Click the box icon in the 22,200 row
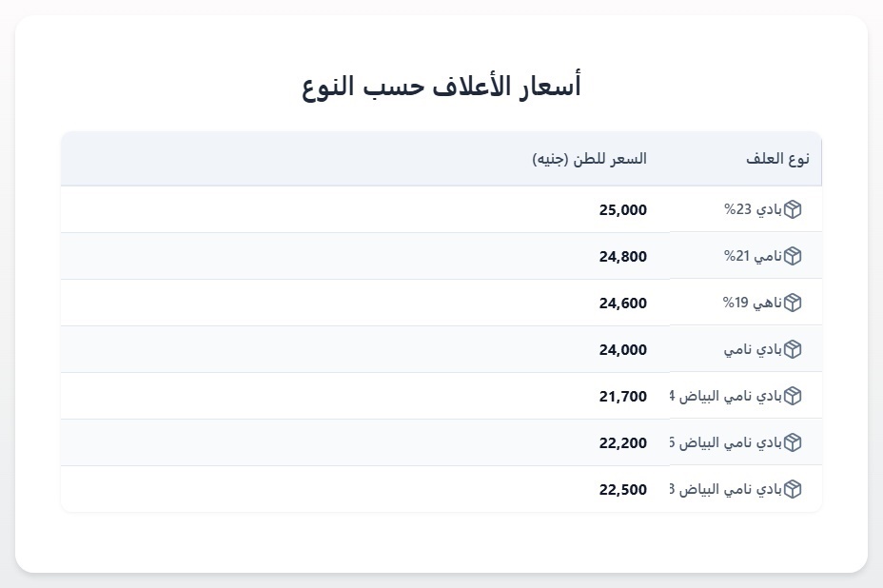The image size is (883, 588). (792, 442)
